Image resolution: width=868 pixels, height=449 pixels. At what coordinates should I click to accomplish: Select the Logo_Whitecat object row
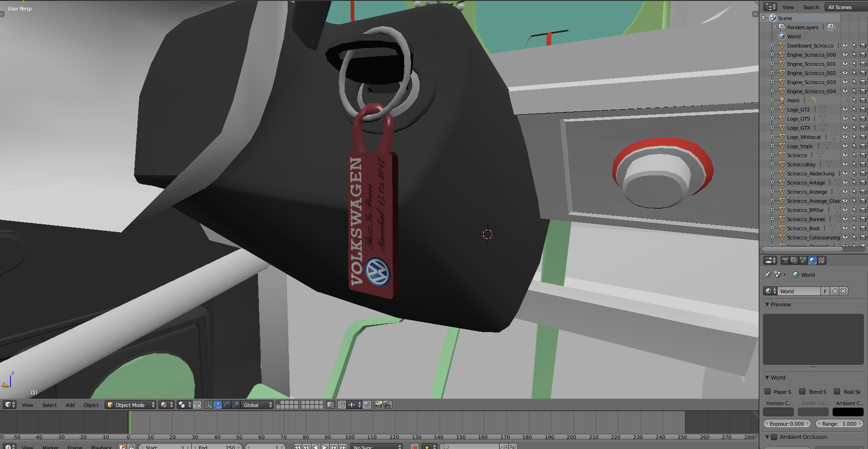point(804,137)
